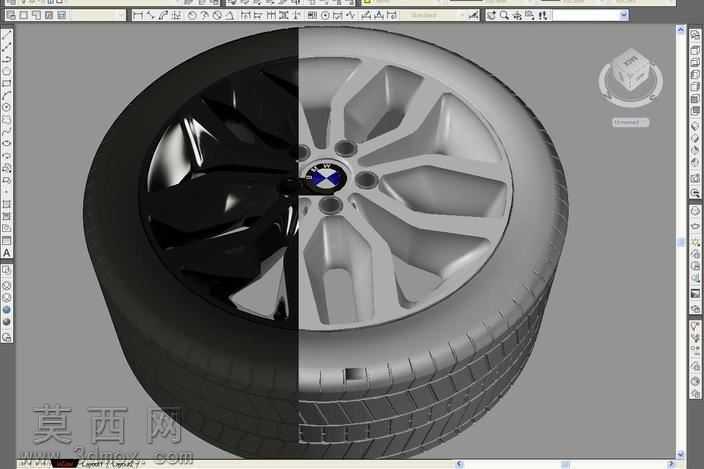
Task: Select the Spline tool
Action: tap(7, 131)
